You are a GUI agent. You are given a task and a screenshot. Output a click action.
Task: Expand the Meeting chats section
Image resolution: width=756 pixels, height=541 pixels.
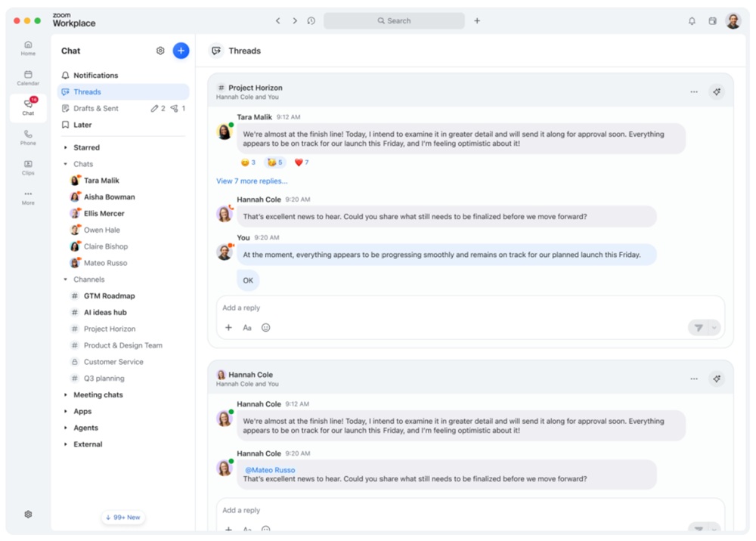[x=66, y=394]
